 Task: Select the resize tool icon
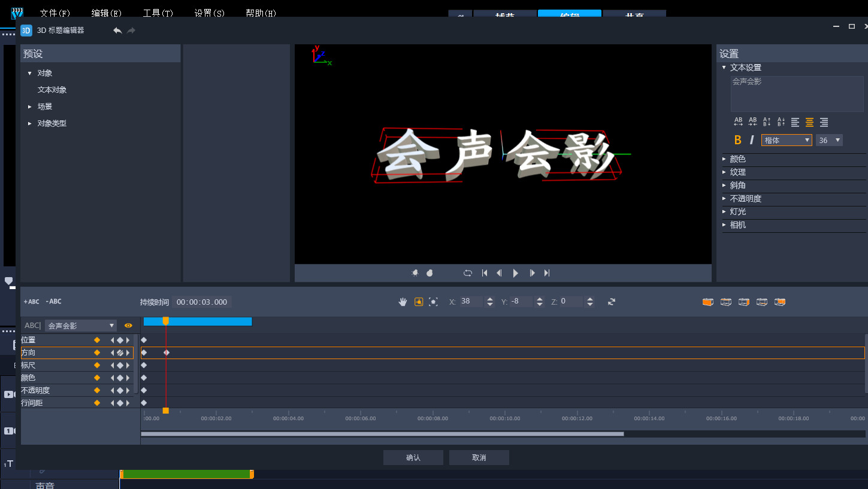433,302
